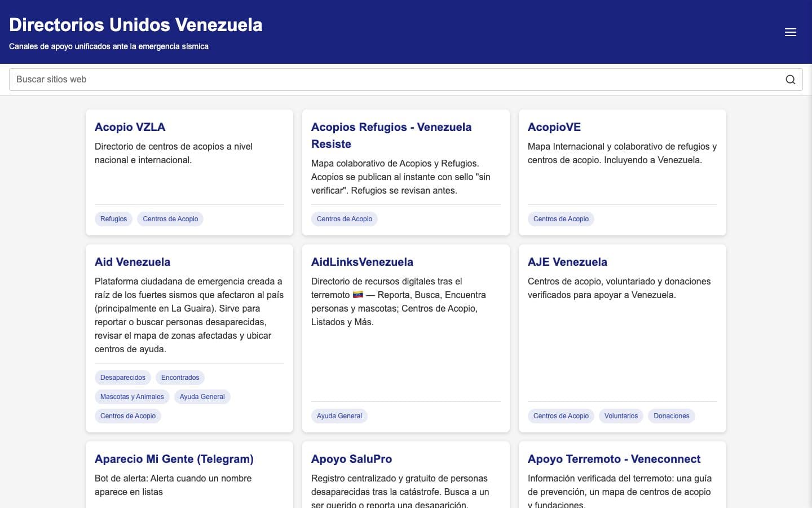Select Centros de Acopio tag on Venezuela Resiste

pos(345,219)
